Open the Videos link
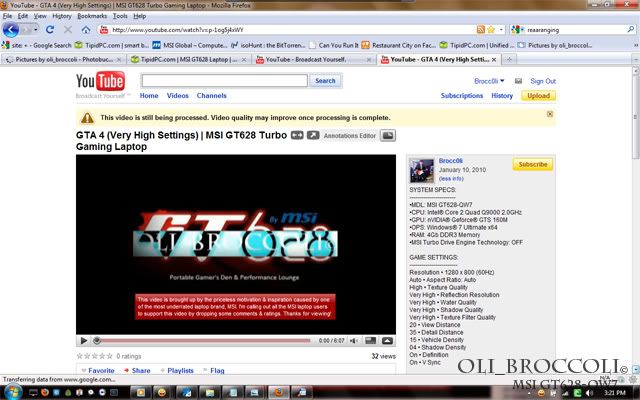Viewport: 640px width, 400px height. coord(178,96)
